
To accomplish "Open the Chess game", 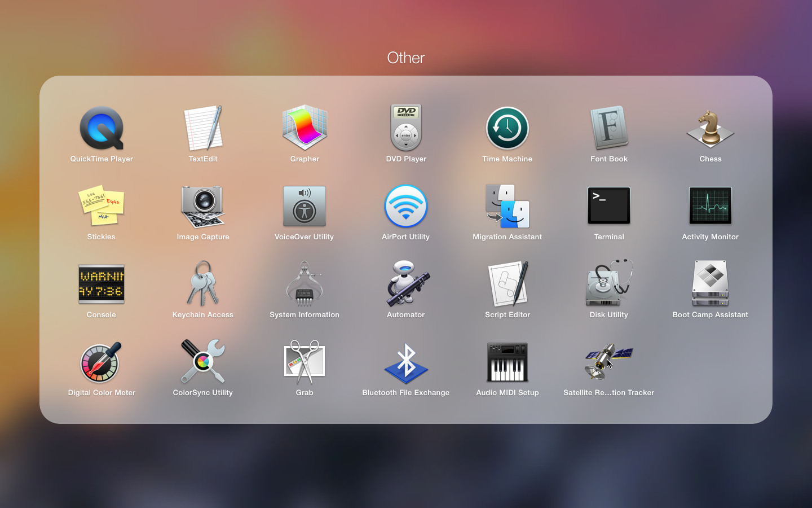I will coord(710,129).
